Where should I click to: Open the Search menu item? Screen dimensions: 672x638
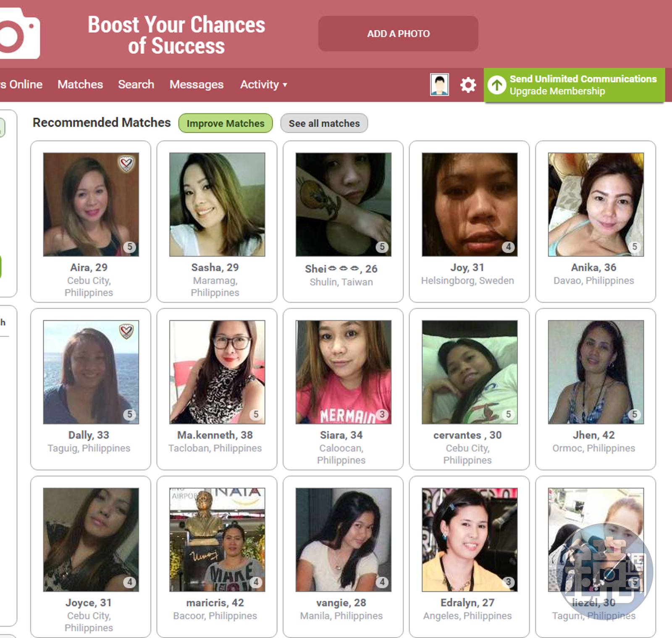136,84
